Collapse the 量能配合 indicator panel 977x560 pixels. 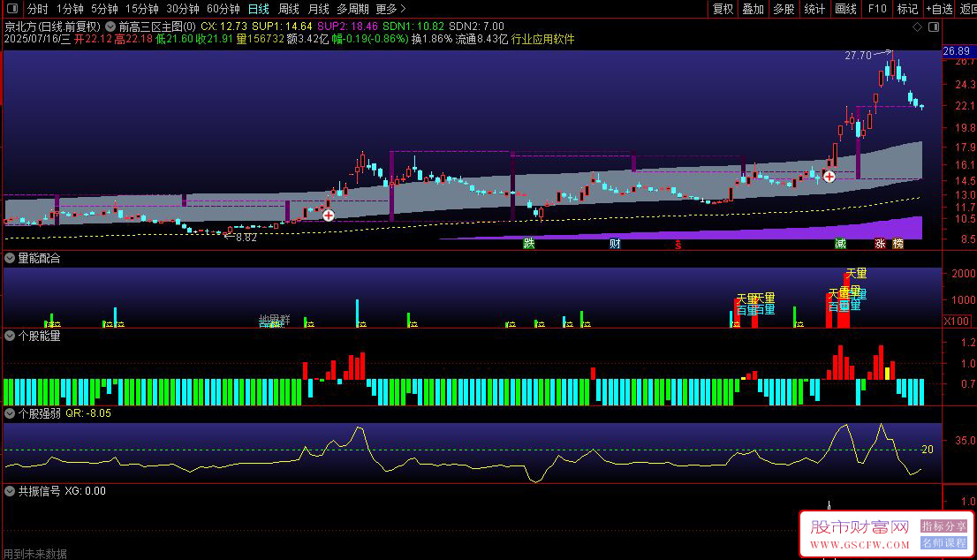10,258
